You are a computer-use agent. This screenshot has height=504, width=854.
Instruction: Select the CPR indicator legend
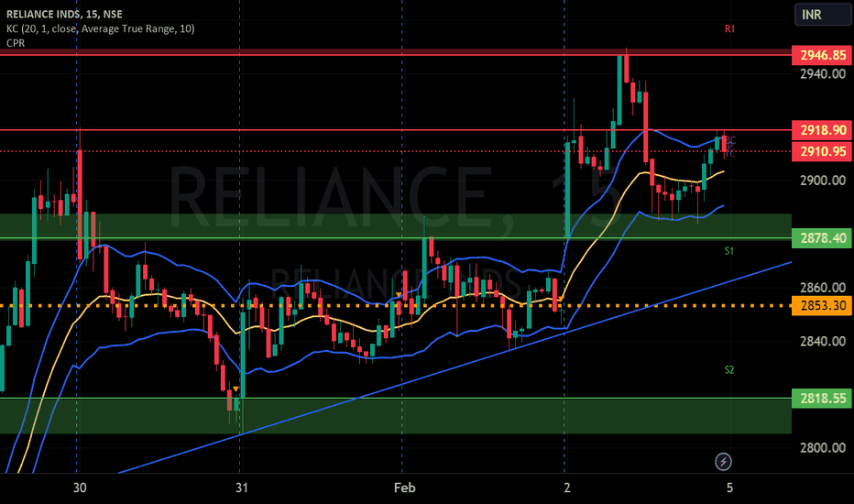[x=16, y=43]
